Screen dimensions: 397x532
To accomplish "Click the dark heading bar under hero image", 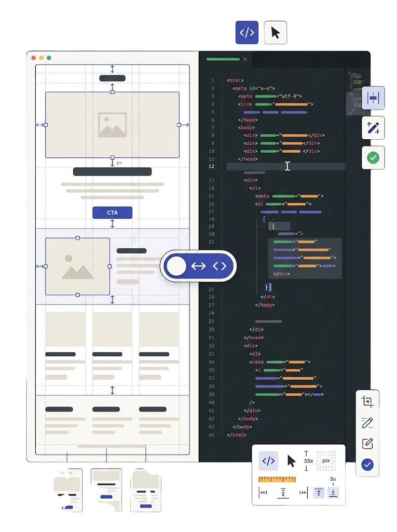I will pyautogui.click(x=112, y=171).
